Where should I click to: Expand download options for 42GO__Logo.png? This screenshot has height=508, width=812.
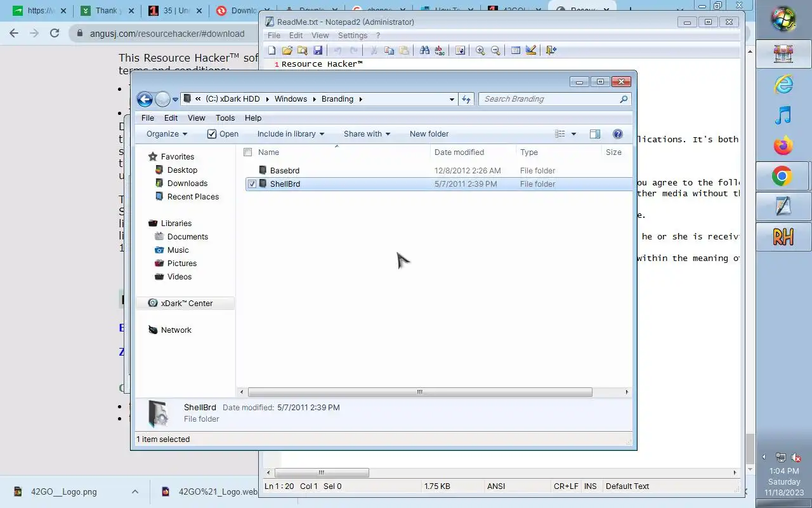pos(134,491)
